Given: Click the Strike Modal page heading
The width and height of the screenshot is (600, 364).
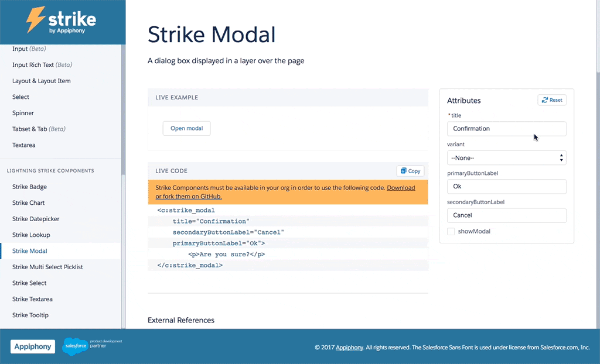Looking at the screenshot, I should [x=212, y=35].
